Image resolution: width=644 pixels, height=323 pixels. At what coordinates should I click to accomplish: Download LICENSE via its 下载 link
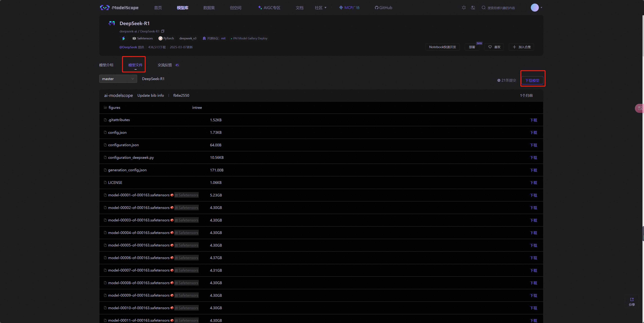[x=533, y=183]
